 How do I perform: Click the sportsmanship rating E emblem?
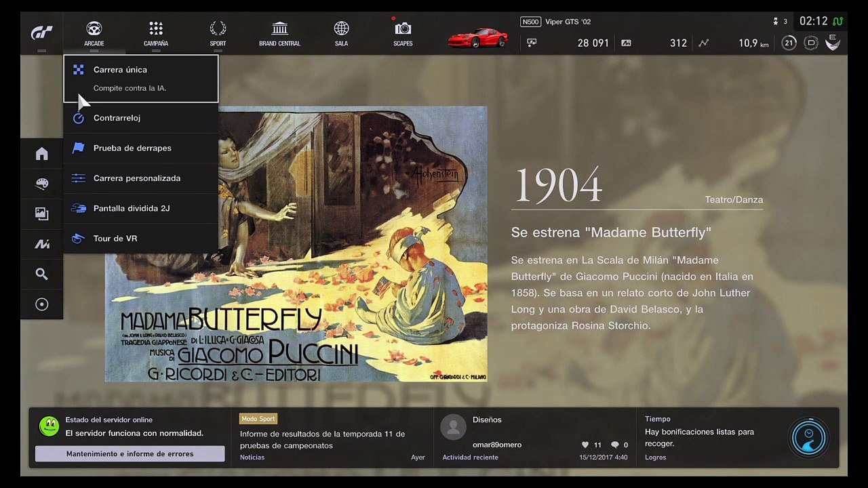[x=833, y=42]
